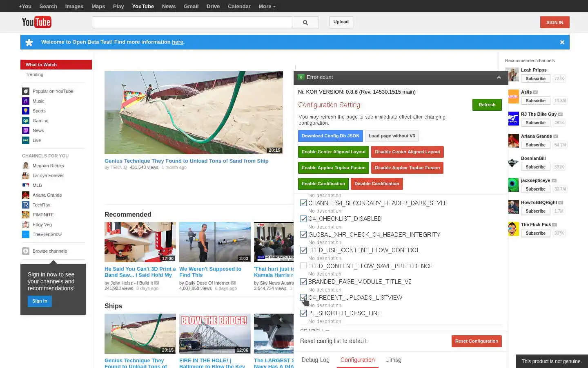Click the Reset Configuration button
Image resolution: width=588 pixels, height=368 pixels.
[477, 341]
